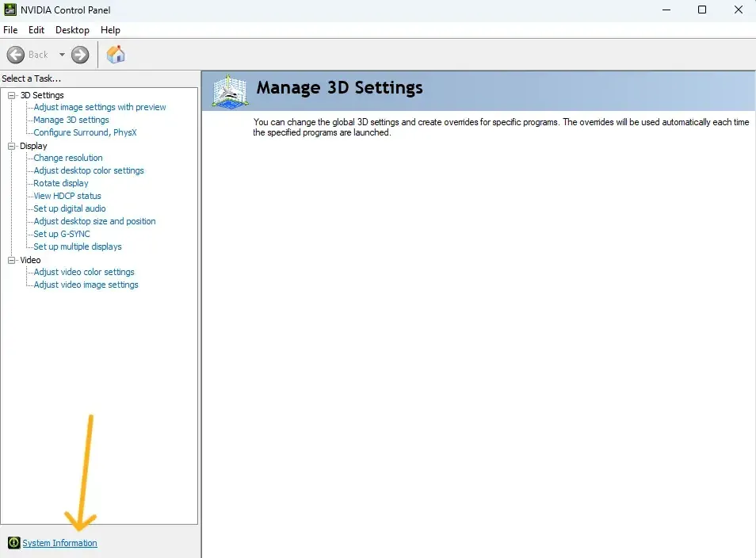Open the Desktop menu
The height and width of the screenshot is (558, 756).
point(72,30)
